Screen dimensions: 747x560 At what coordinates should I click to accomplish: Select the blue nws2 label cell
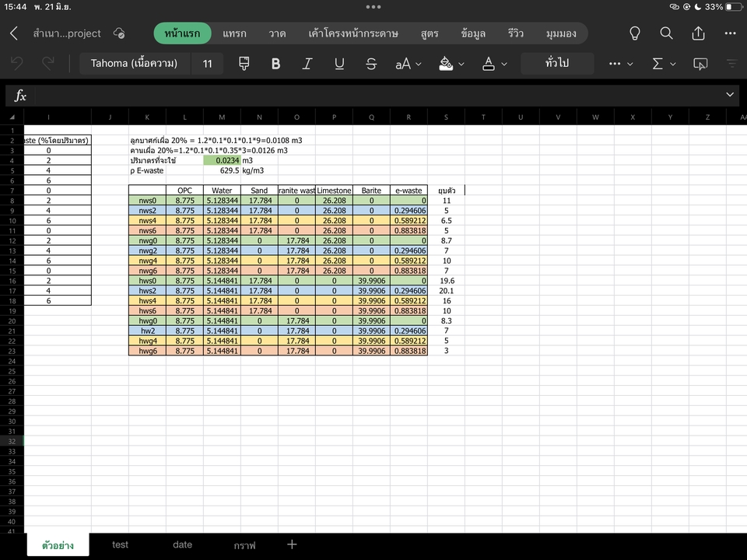coord(147,211)
